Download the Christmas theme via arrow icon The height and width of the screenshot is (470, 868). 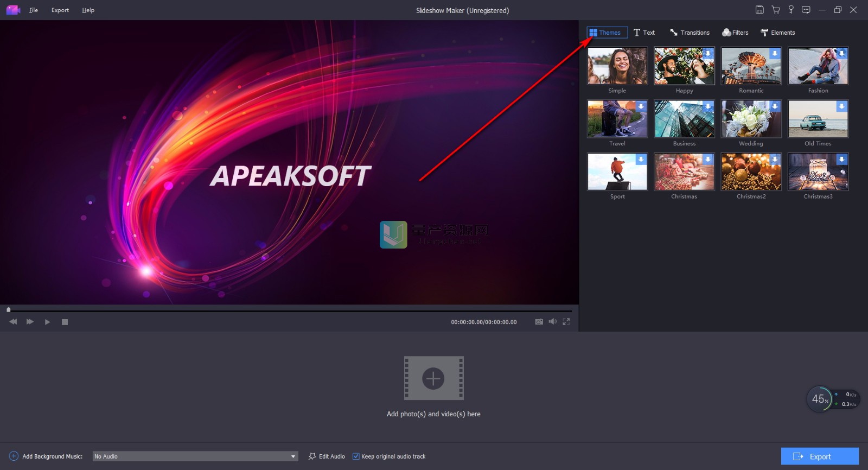click(708, 160)
